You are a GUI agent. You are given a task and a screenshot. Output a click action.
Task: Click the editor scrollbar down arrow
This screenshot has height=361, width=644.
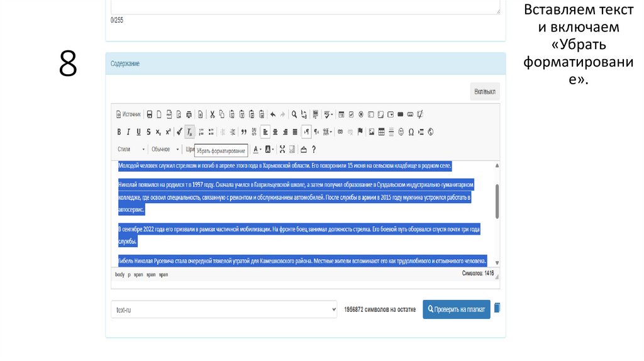pos(497,262)
